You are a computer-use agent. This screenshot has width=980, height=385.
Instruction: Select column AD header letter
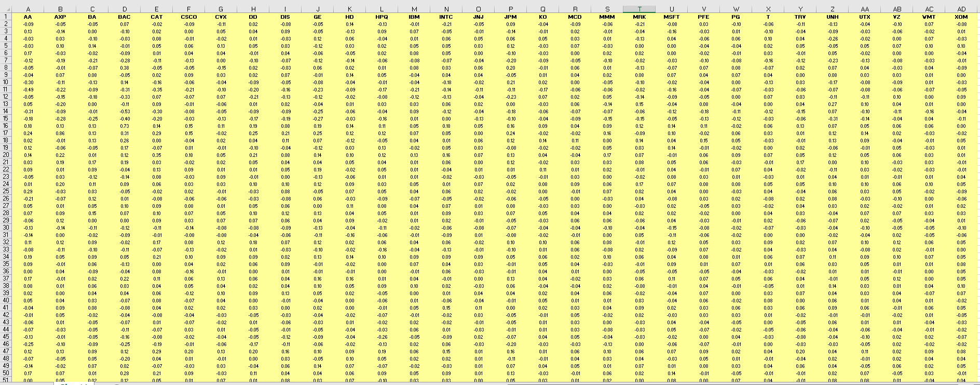click(961, 9)
